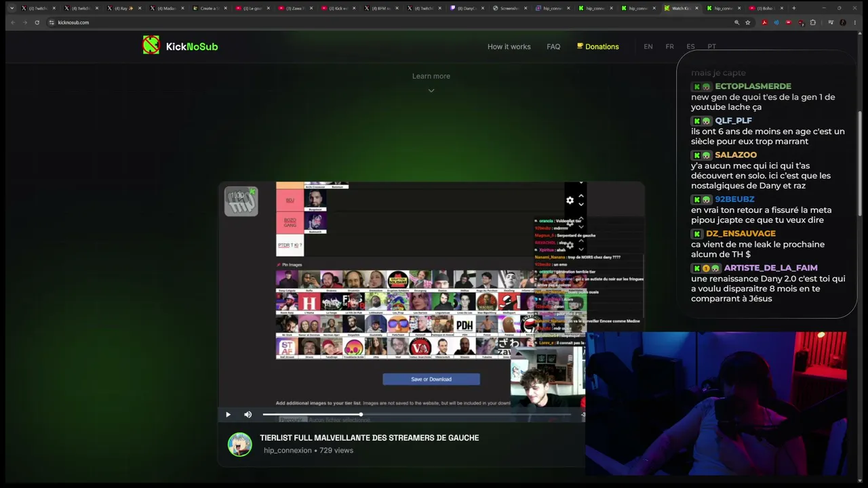Open site information icon beside the URL
868x488 pixels.
(52, 22)
